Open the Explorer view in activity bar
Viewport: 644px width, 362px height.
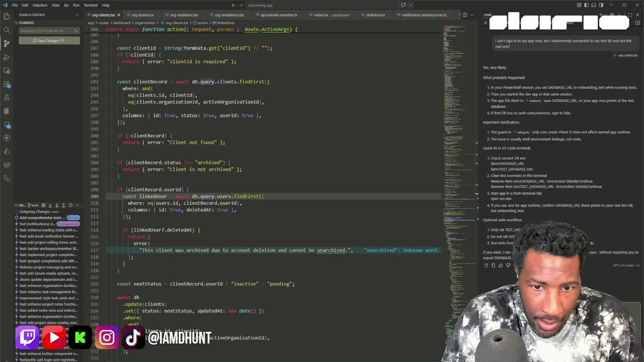tap(7, 16)
